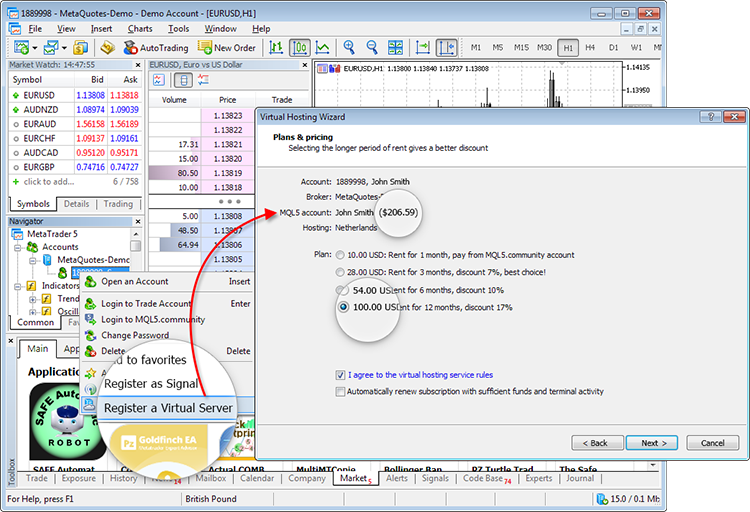The image size is (750, 512).
Task: Close the Navigator panel
Action: (x=140, y=221)
